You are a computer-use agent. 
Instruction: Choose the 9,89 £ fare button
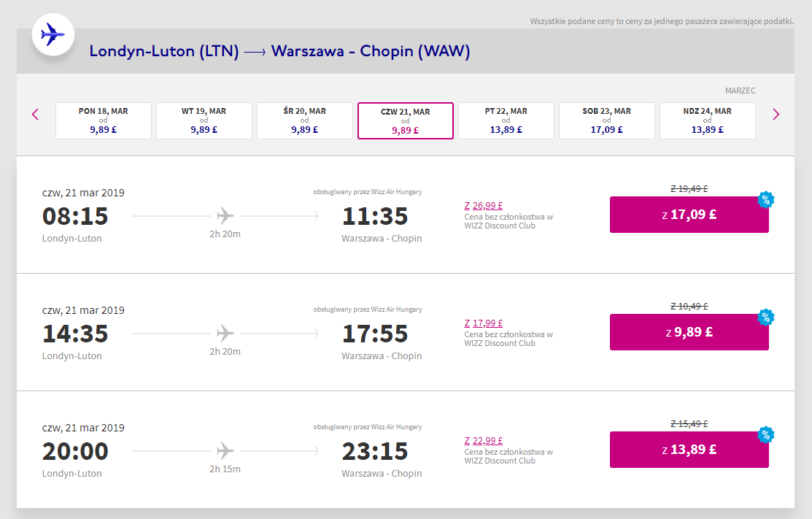(689, 332)
